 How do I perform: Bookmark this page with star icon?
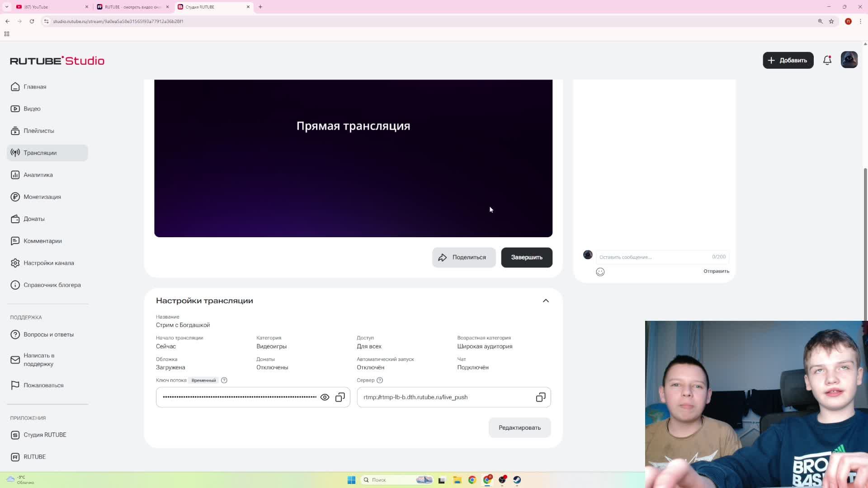click(831, 21)
